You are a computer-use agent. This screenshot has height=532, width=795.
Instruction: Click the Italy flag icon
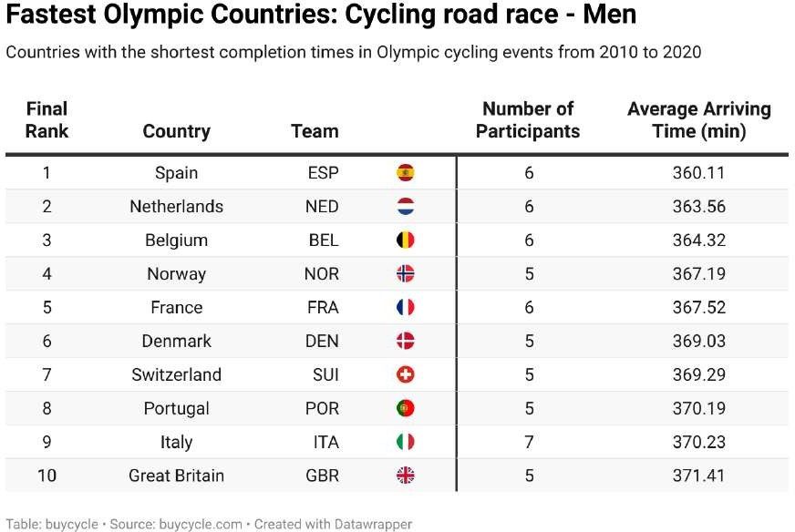pyautogui.click(x=406, y=442)
